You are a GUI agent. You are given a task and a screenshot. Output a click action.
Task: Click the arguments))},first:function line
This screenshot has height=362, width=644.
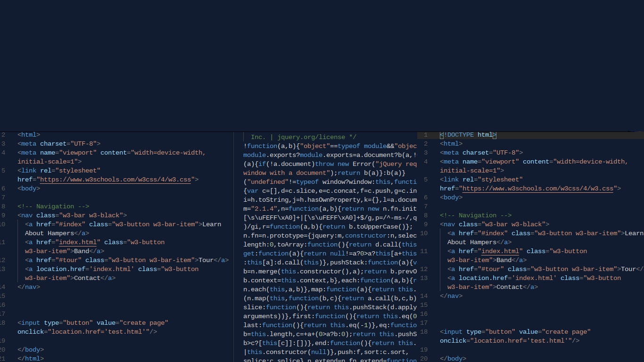pos(330,316)
